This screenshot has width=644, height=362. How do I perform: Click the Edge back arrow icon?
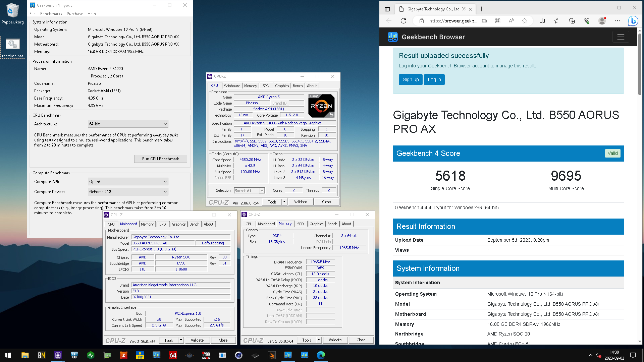pyautogui.click(x=389, y=21)
